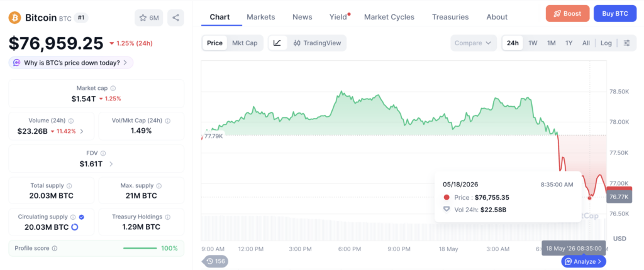
Task: Set chart range to 1M
Action: [x=551, y=43]
